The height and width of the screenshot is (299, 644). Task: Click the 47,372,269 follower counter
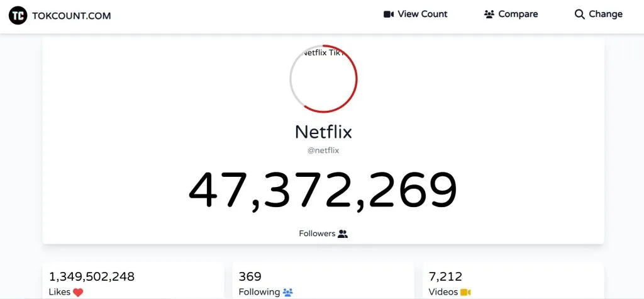pyautogui.click(x=323, y=191)
